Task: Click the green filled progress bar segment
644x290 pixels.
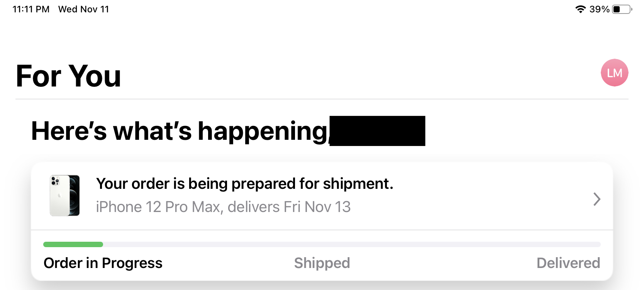Action: [73, 244]
